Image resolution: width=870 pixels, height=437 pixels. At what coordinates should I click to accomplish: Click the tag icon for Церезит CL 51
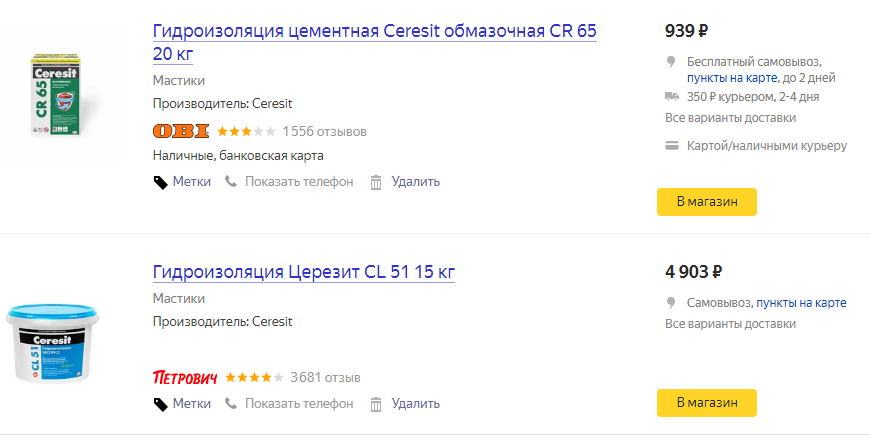coord(160,404)
